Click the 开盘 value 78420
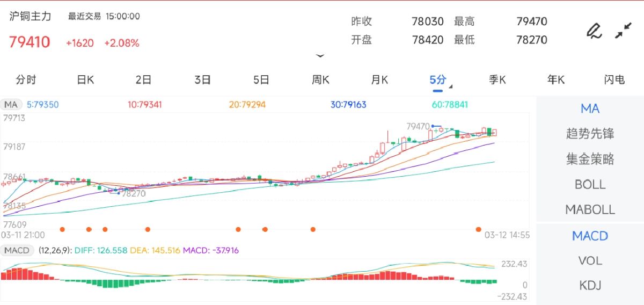644x305 pixels. (428, 40)
